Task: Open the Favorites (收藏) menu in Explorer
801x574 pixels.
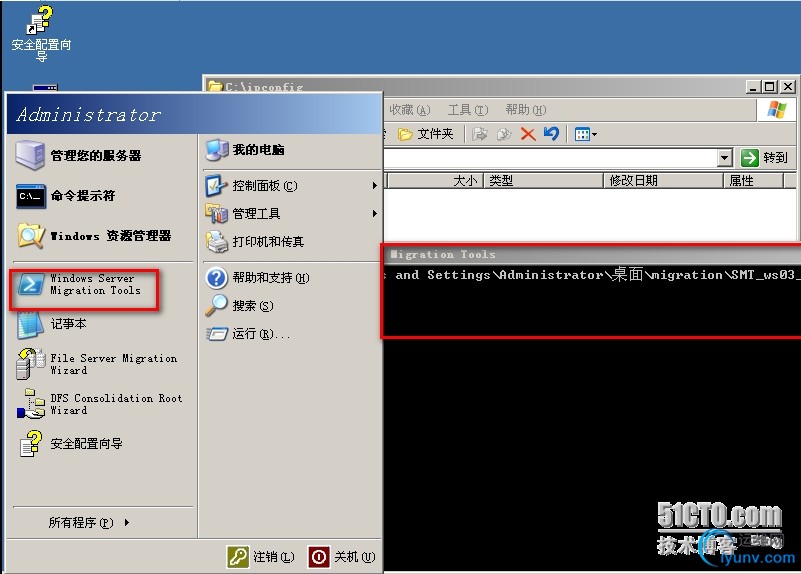Action: 410,110
